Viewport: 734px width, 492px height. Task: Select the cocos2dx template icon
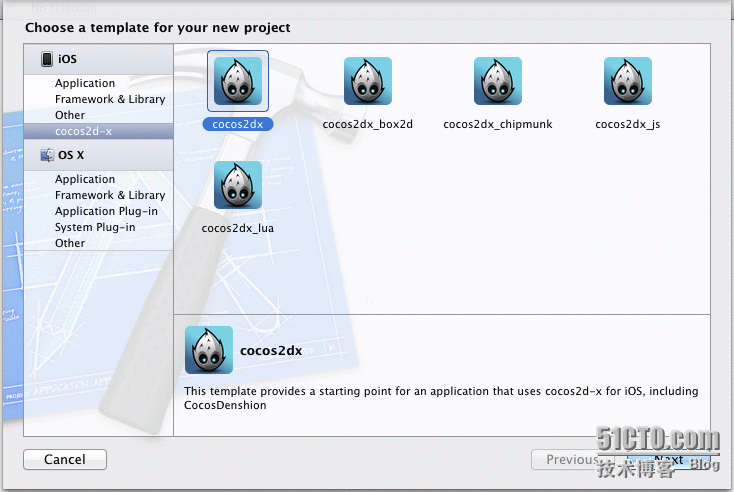click(238, 81)
